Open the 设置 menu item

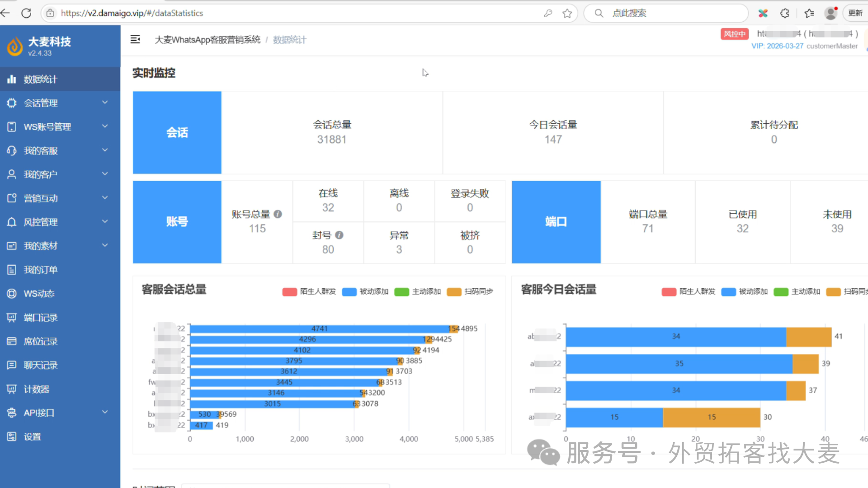[60, 437]
